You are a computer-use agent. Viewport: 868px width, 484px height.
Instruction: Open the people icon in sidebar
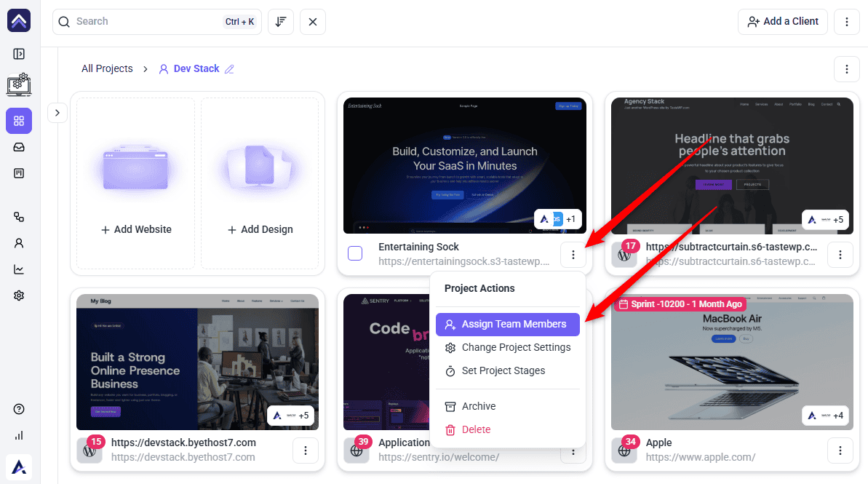[x=19, y=243]
